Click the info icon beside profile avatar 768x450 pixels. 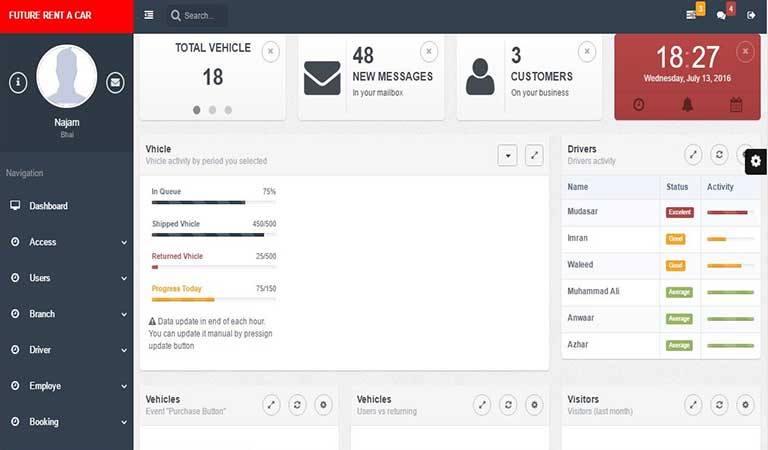18,82
